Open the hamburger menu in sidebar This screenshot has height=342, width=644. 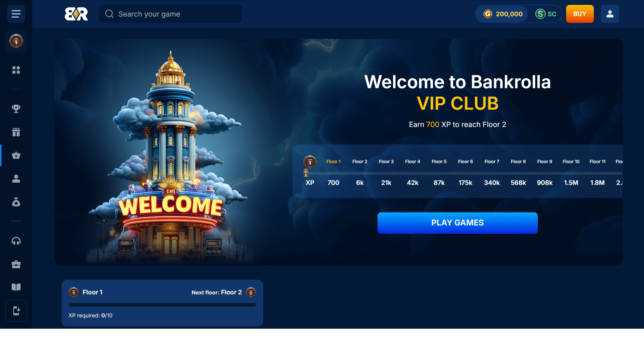(x=16, y=14)
